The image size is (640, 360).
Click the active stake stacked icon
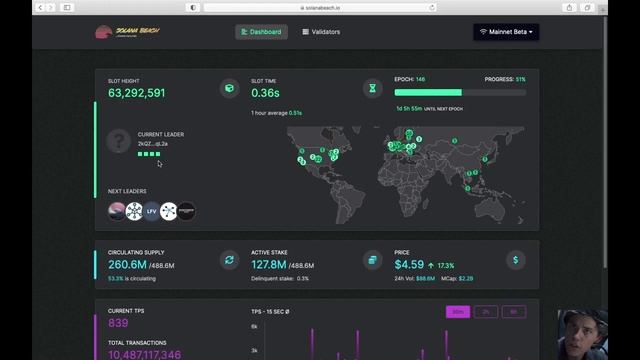click(x=372, y=260)
